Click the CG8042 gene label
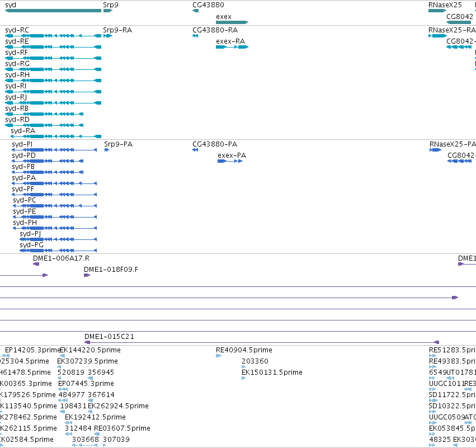This screenshot has width=476, height=448. (x=460, y=16)
